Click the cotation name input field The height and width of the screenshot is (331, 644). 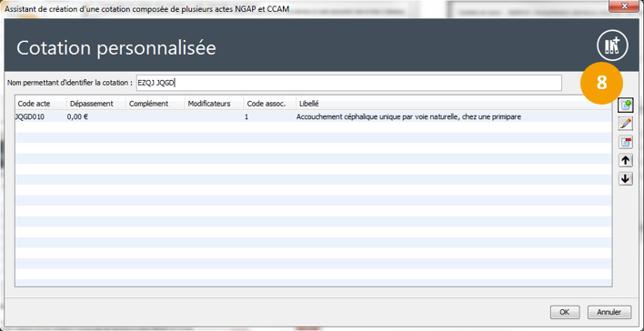click(x=348, y=83)
